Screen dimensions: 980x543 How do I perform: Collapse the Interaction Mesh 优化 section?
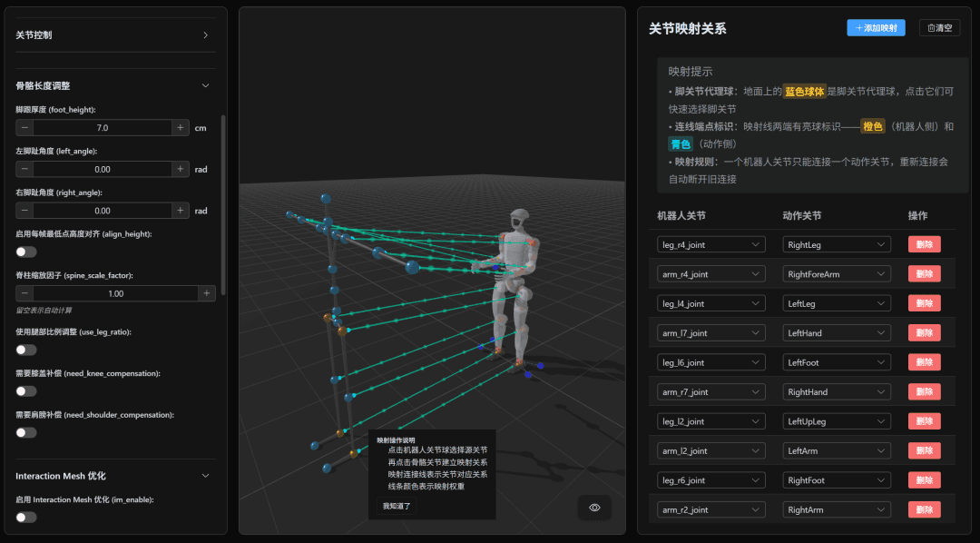tap(205, 476)
